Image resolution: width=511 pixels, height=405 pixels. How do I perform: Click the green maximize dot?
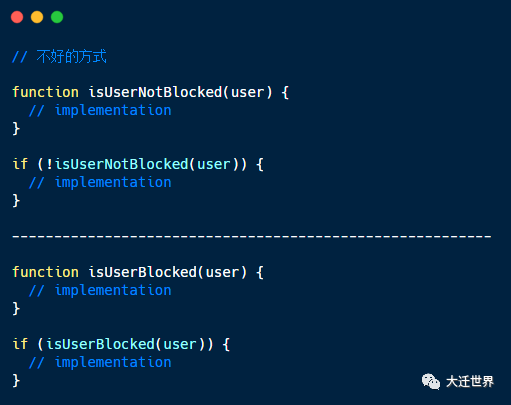tap(57, 17)
